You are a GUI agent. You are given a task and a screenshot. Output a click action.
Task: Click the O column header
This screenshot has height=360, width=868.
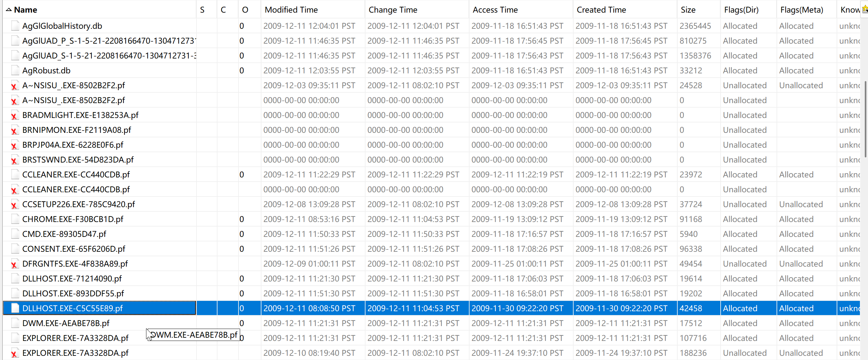(245, 10)
